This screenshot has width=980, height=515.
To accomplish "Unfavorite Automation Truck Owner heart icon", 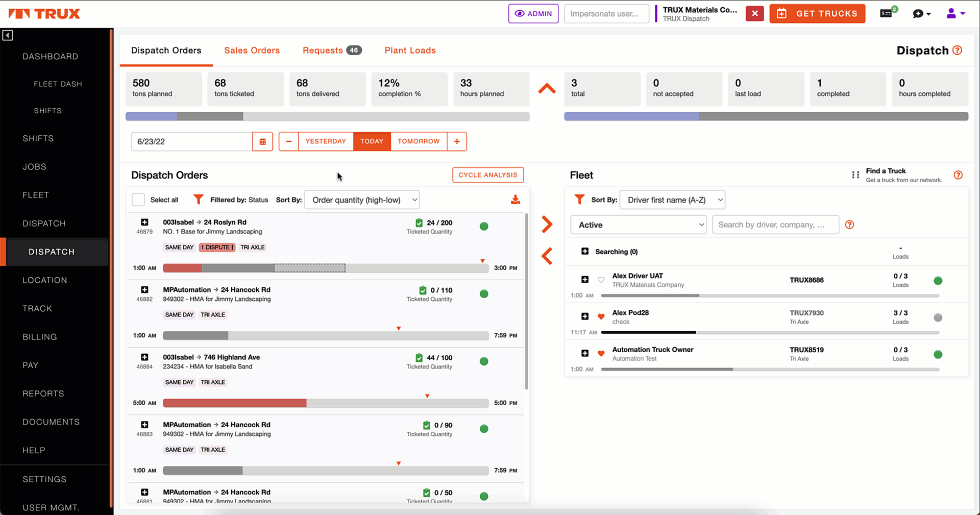I will click(601, 353).
